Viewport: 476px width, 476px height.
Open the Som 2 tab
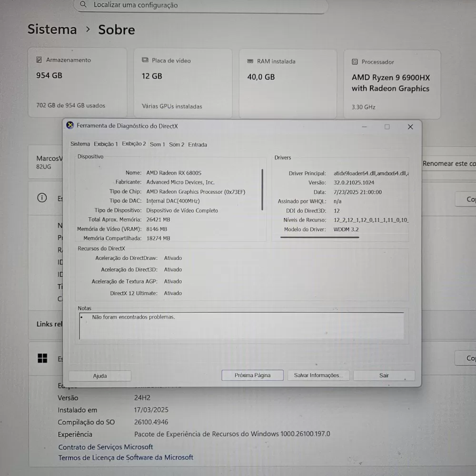point(177,145)
